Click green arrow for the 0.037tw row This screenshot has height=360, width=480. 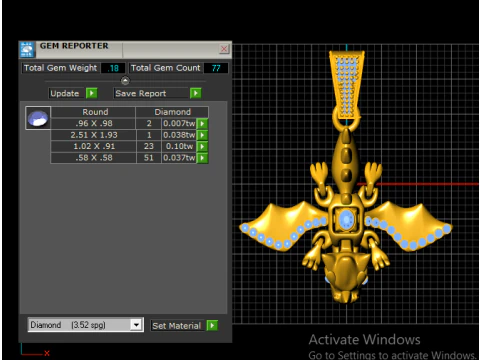(x=202, y=158)
